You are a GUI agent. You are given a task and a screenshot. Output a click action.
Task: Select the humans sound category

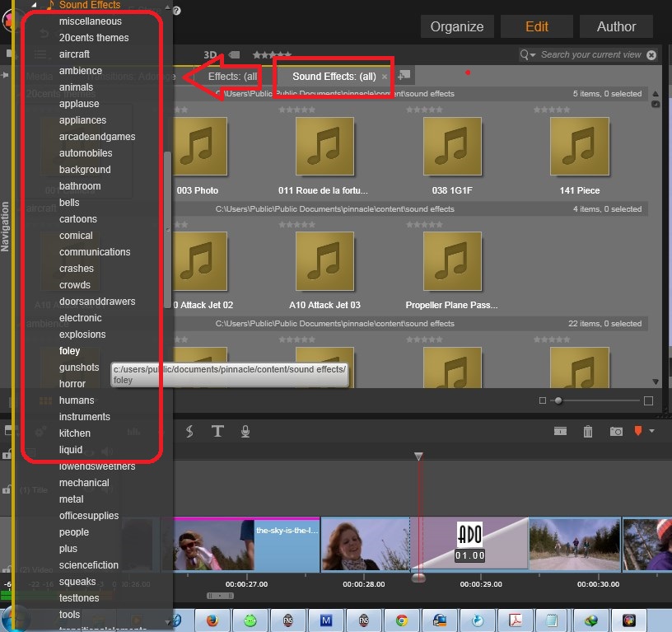(77, 400)
